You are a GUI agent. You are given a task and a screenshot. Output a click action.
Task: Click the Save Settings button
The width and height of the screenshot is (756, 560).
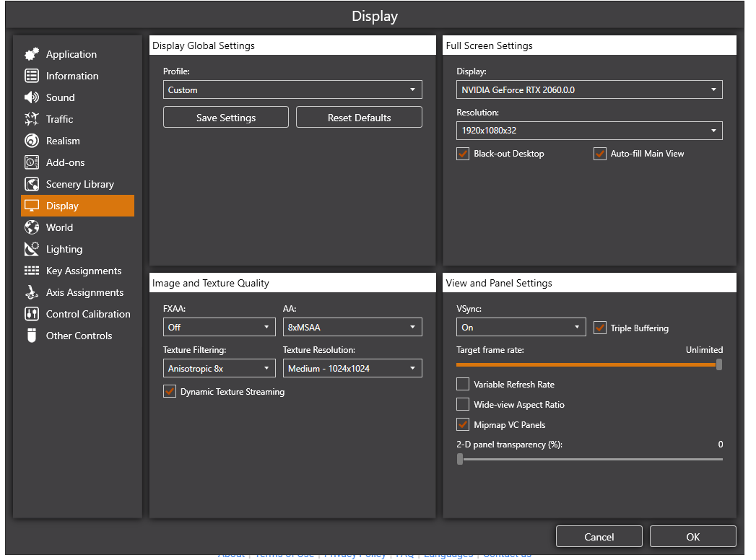coord(226,117)
